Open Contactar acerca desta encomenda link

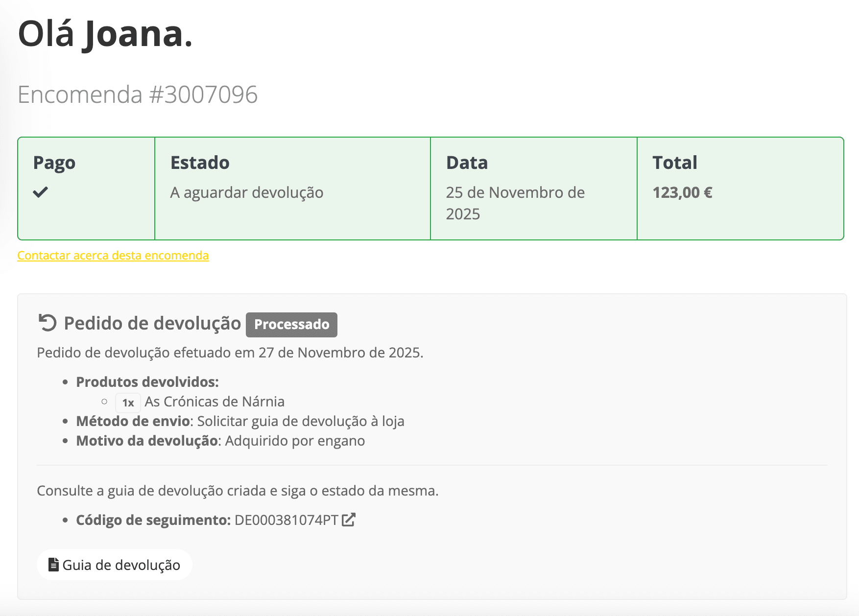click(113, 255)
